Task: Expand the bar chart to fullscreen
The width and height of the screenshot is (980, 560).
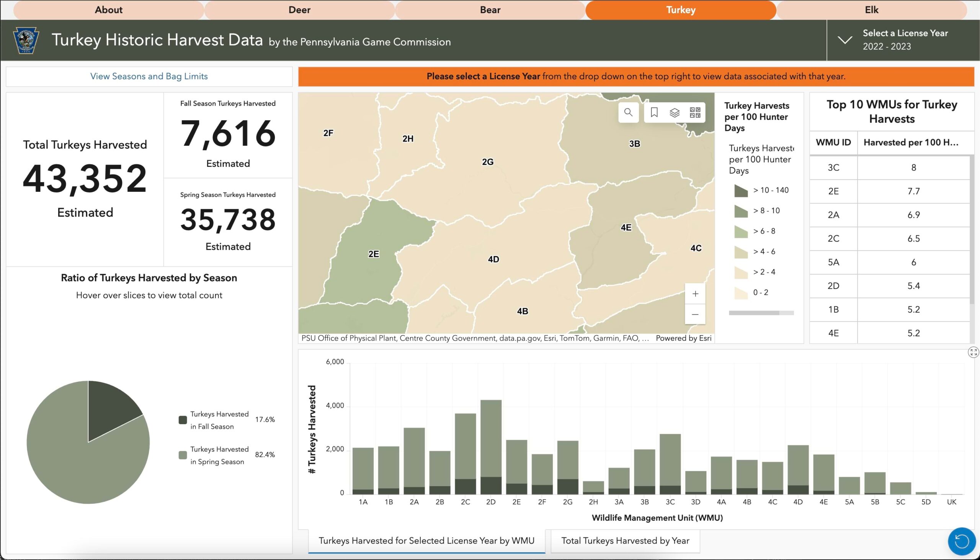Action: (973, 352)
